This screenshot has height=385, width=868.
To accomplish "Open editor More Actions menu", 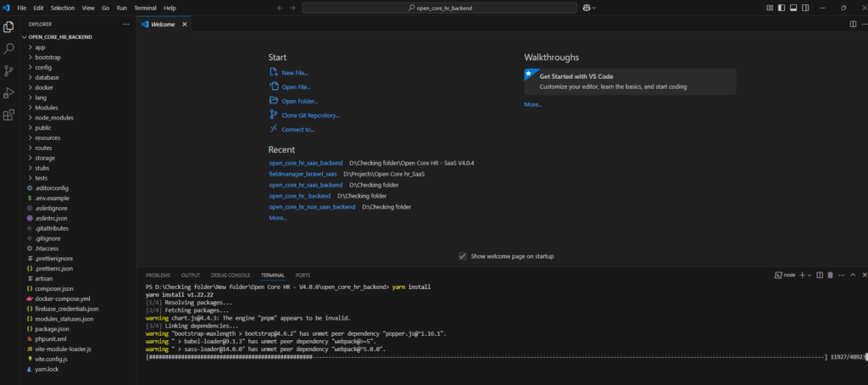I will pos(864,24).
